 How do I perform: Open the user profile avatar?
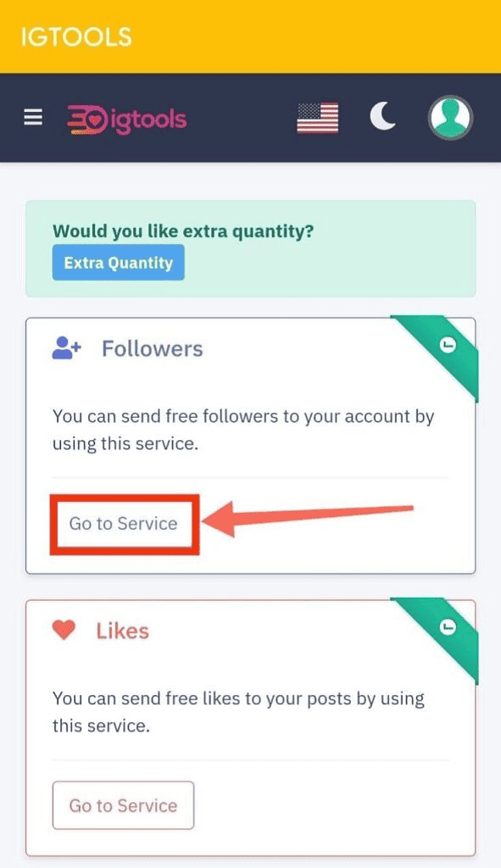[450, 117]
